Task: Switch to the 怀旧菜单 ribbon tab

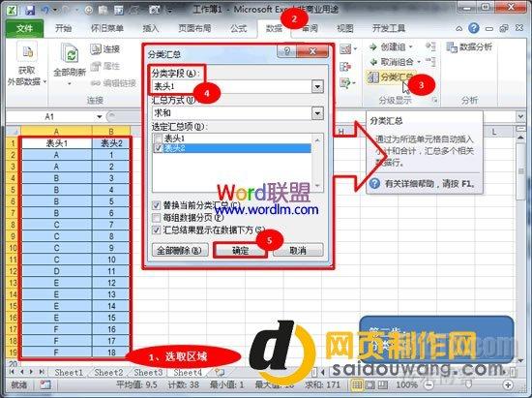Action: [106, 28]
